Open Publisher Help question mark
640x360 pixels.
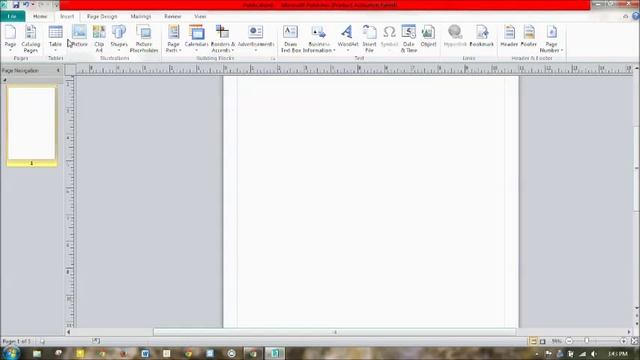[636, 16]
